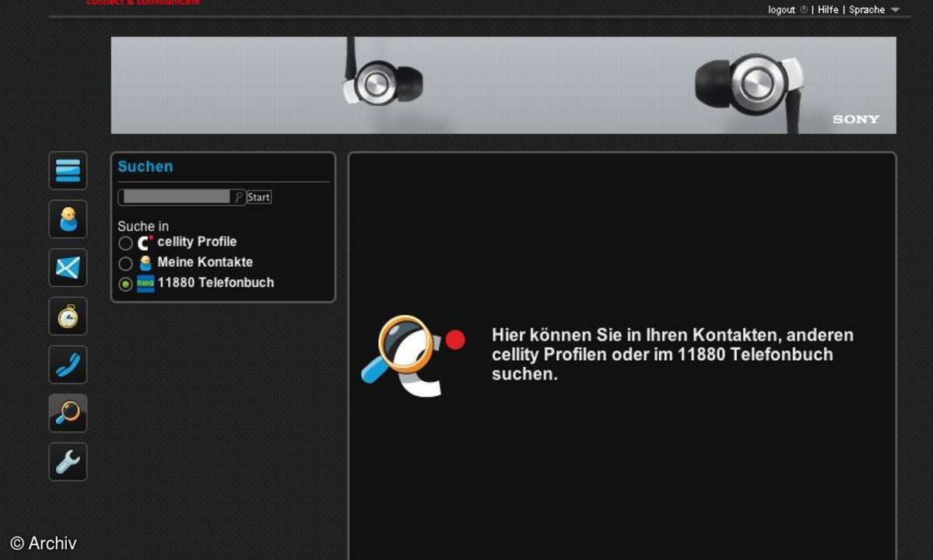The width and height of the screenshot is (933, 560).
Task: Click the Start search button
Action: 259,197
